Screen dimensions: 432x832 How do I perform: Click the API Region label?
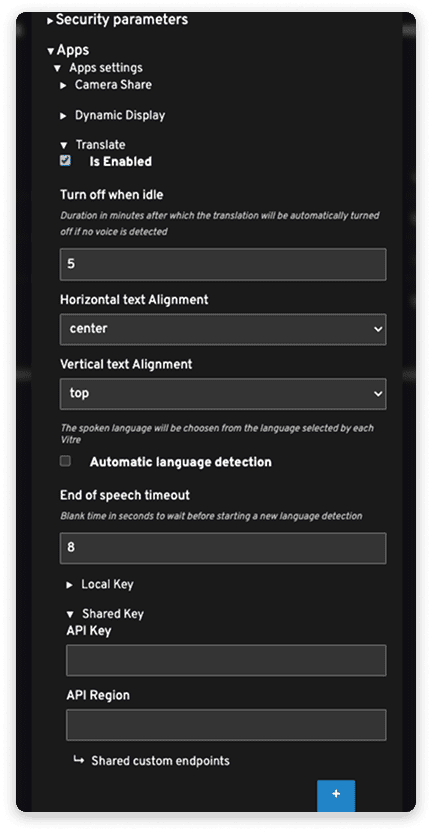click(98, 695)
